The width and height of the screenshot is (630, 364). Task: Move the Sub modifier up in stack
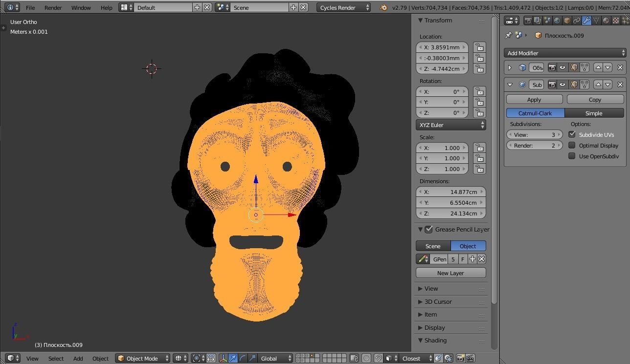(598, 85)
